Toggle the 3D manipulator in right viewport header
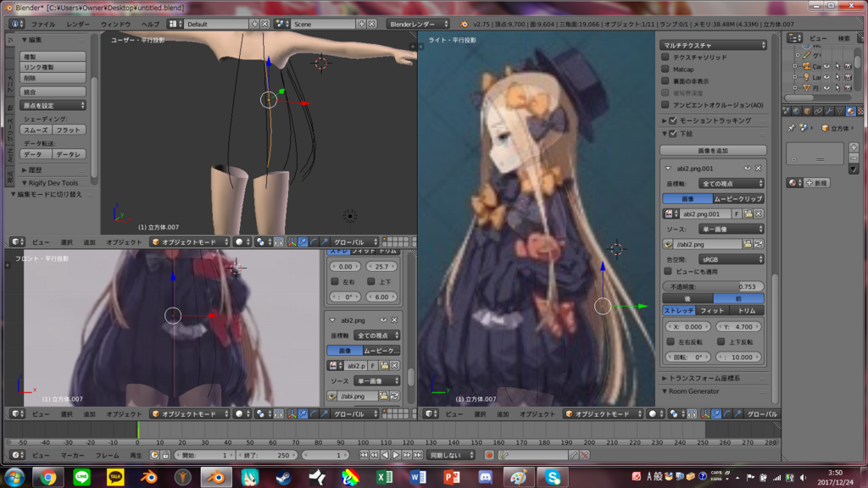This screenshot has width=868, height=488. click(705, 413)
